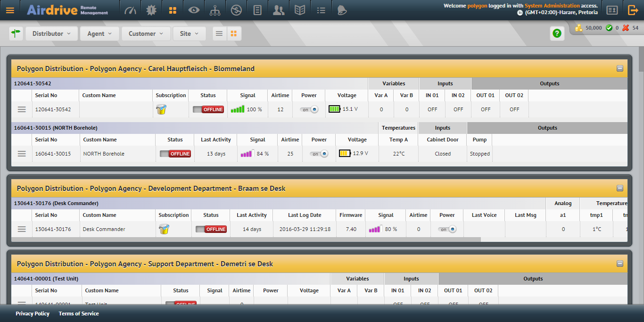Click the 2016-03-29 11:29:18 log date cell
Viewport: 644px width, 322px height.
click(305, 229)
